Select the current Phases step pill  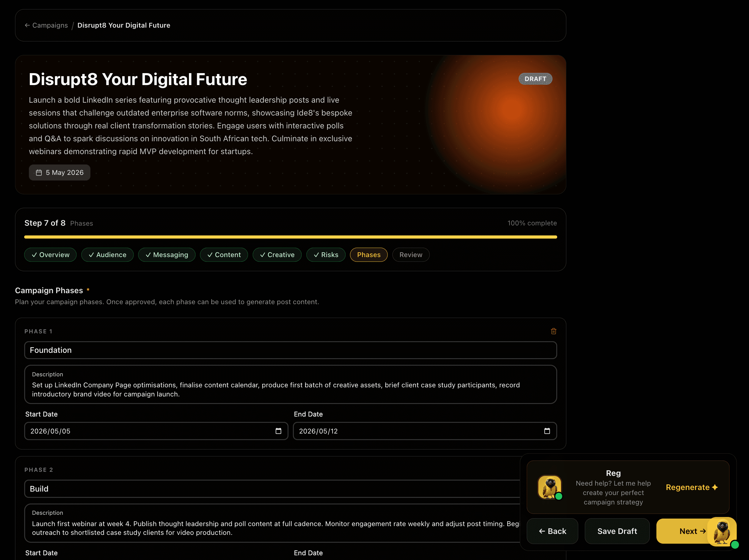click(369, 255)
